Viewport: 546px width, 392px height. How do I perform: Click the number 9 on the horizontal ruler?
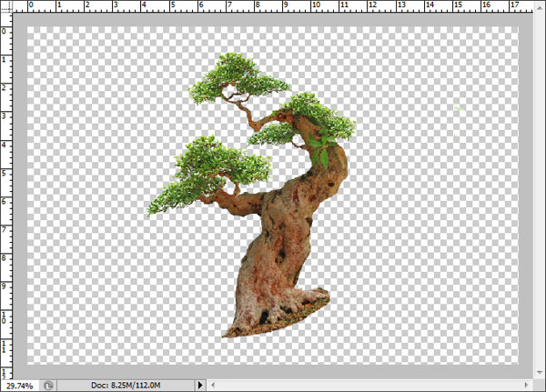coord(286,5)
